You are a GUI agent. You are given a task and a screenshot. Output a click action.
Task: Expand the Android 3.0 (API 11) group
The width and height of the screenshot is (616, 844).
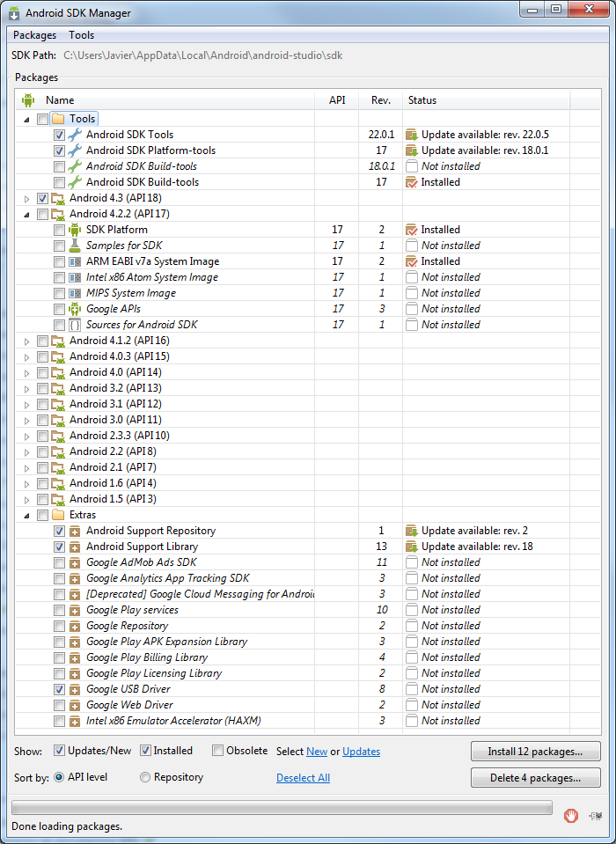click(x=27, y=421)
